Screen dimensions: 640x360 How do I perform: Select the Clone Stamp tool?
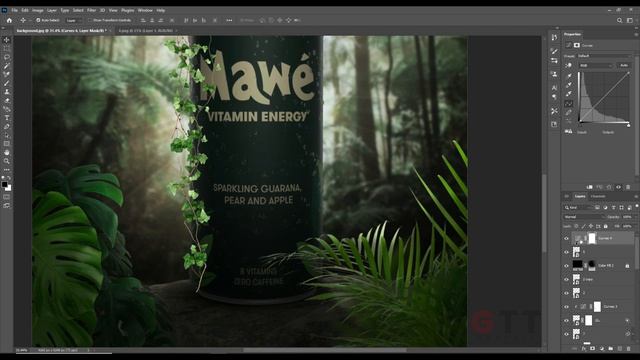pyautogui.click(x=7, y=92)
